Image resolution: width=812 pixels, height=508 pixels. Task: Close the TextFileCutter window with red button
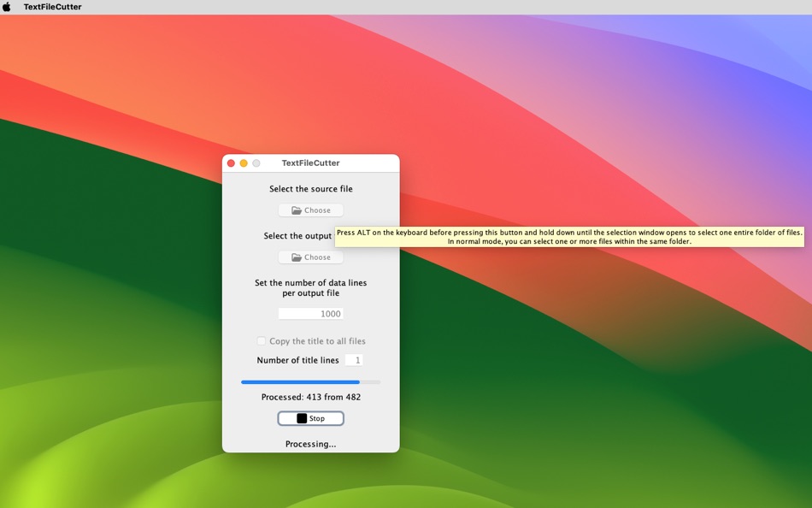pyautogui.click(x=231, y=162)
